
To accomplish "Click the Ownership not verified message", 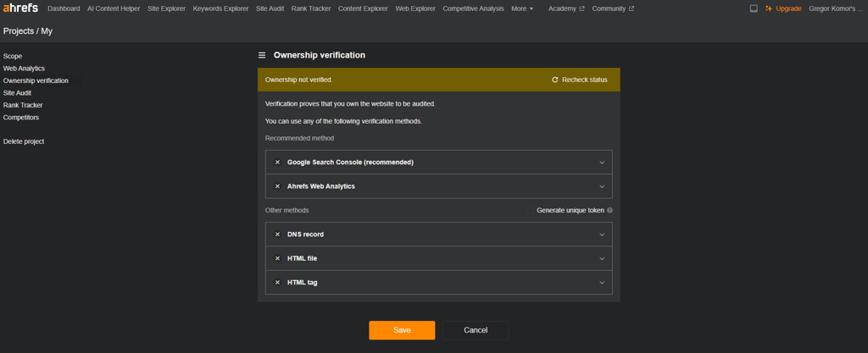I will click(299, 80).
